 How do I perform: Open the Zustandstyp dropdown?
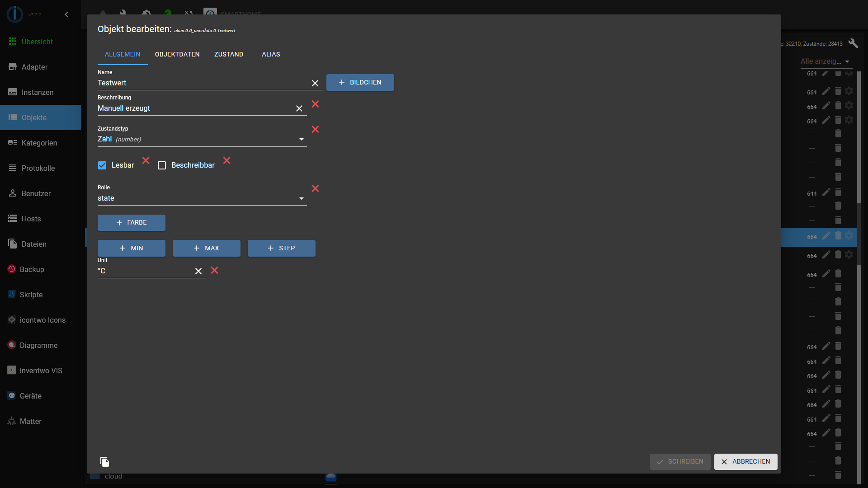coord(202,139)
